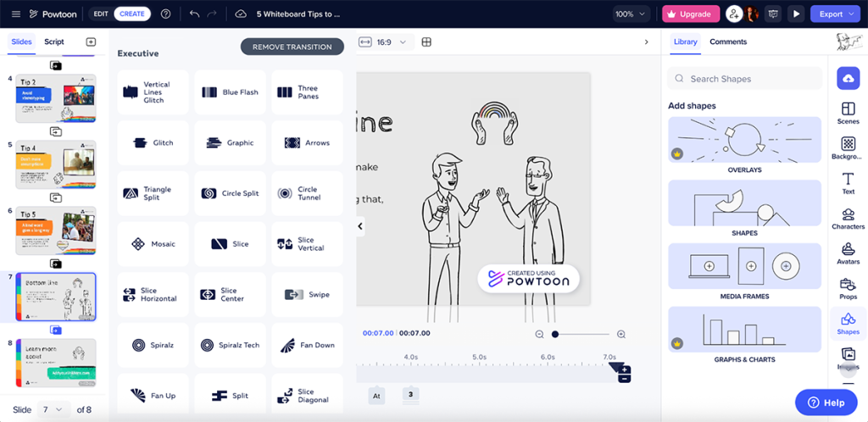This screenshot has width=868, height=422.
Task: Open slide 6 thumbnail Tip 5
Action: click(x=56, y=230)
